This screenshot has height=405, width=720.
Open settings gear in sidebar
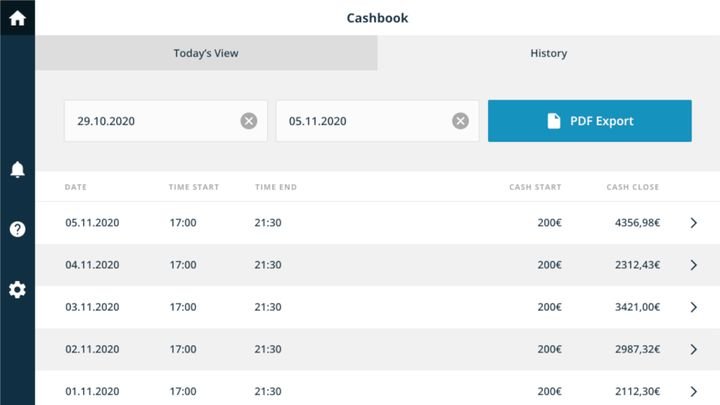(x=17, y=290)
